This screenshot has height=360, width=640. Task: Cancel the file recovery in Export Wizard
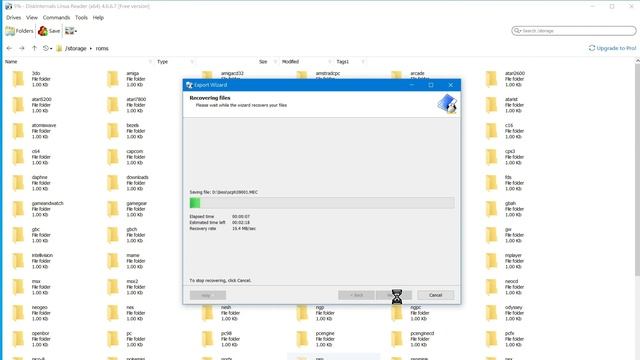pos(435,295)
